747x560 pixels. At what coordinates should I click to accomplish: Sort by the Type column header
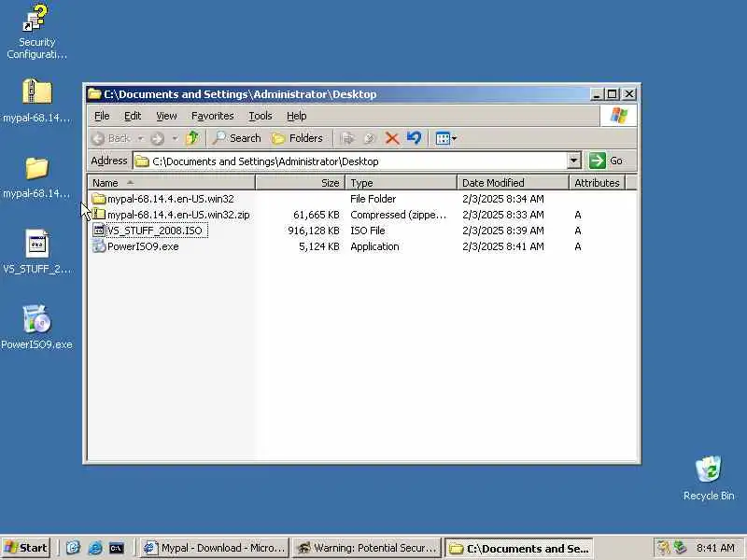click(402, 183)
